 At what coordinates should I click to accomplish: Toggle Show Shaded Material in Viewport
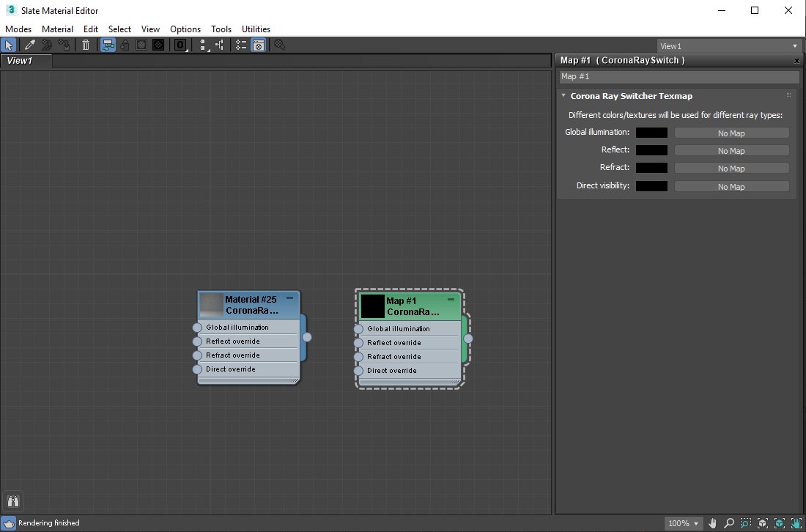tap(141, 45)
